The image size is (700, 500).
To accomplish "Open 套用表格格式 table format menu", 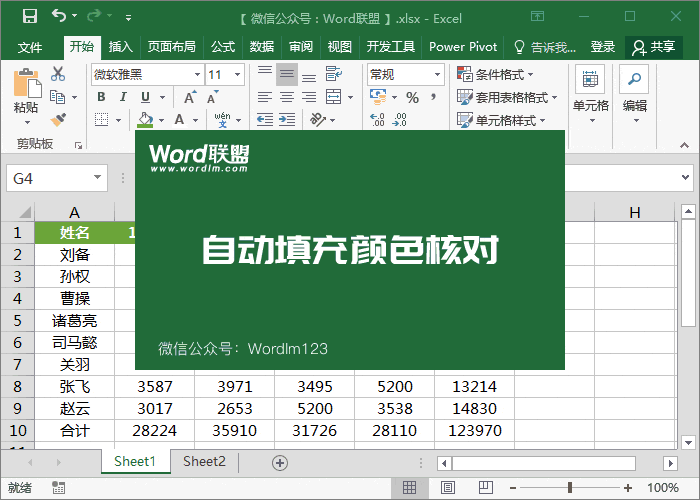I will tap(507, 97).
